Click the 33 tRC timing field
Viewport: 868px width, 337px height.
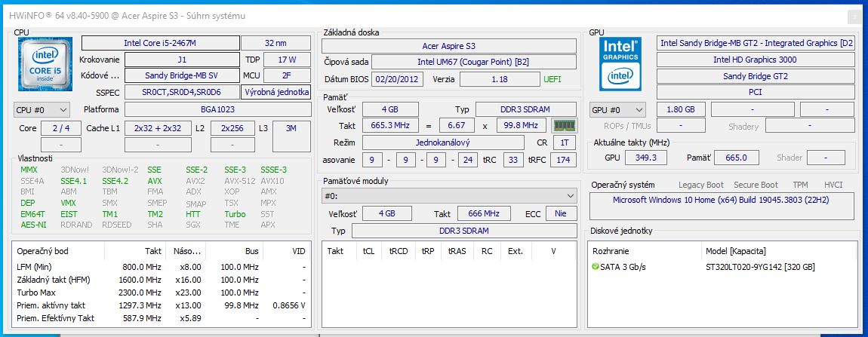[512, 160]
